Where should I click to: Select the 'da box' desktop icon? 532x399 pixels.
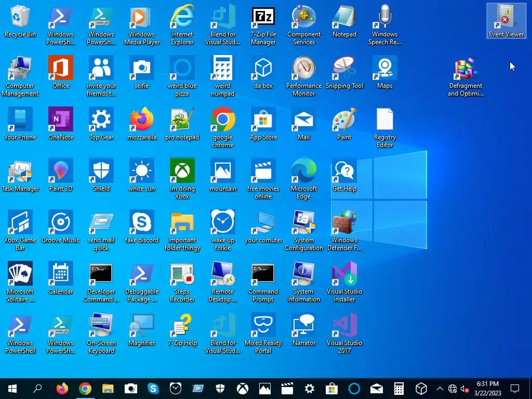point(263,73)
